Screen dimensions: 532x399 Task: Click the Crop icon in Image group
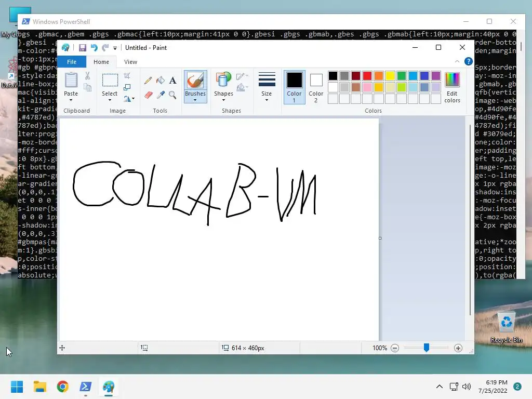(x=127, y=76)
